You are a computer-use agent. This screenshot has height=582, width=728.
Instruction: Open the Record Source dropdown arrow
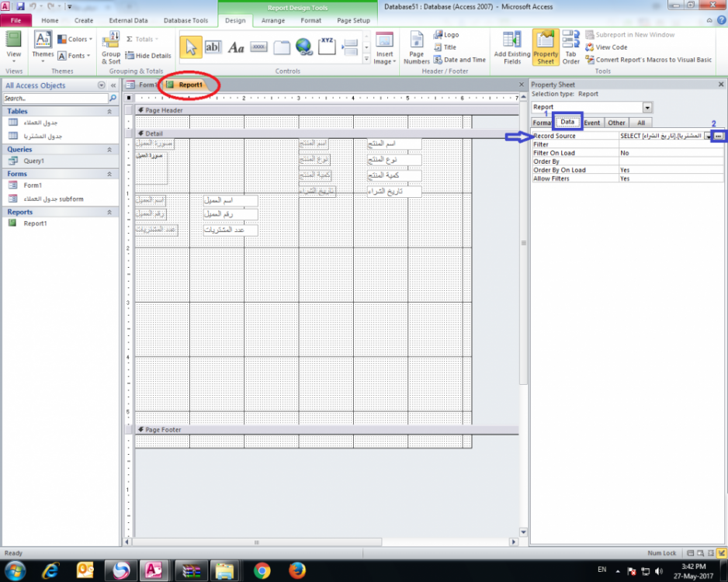click(707, 136)
